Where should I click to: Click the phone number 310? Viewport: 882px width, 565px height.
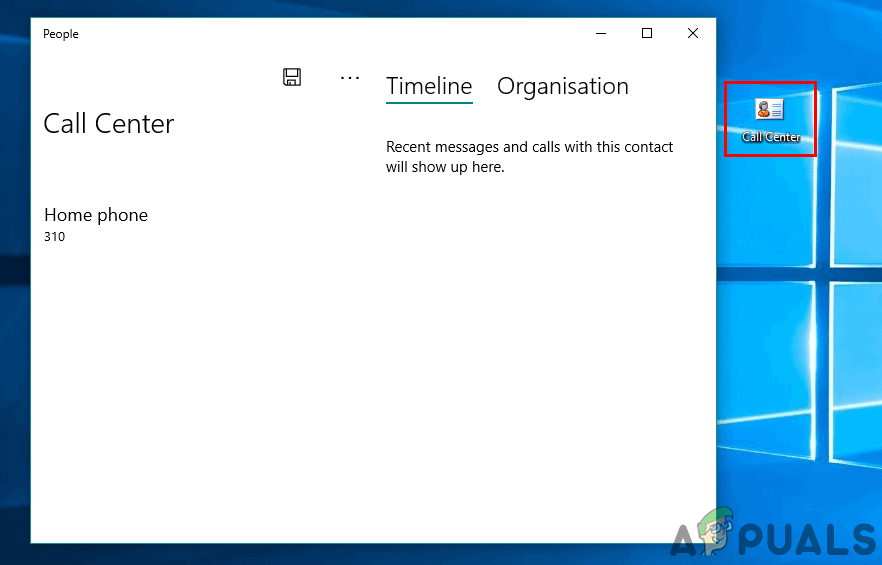click(x=55, y=236)
